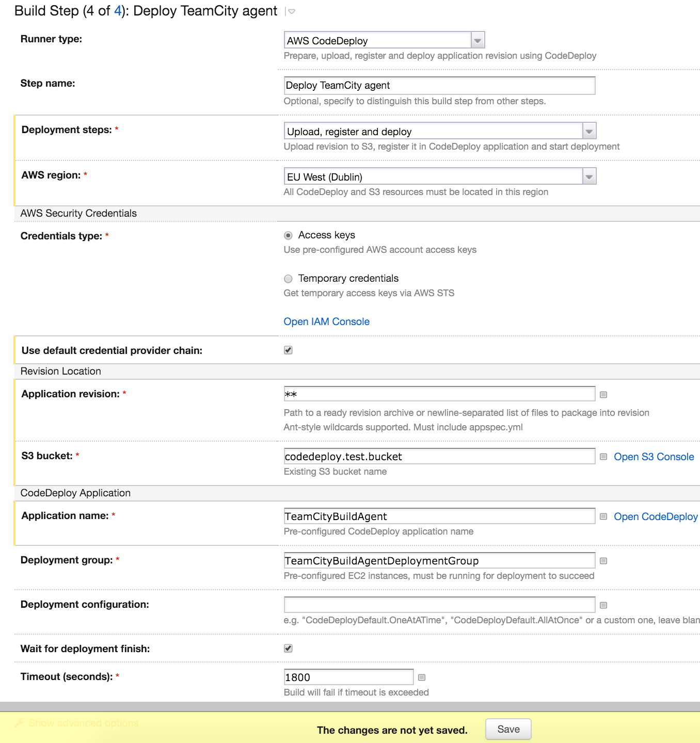Image resolution: width=700 pixels, height=743 pixels.
Task: Click the 'AWS region:' label
Action: (x=51, y=175)
